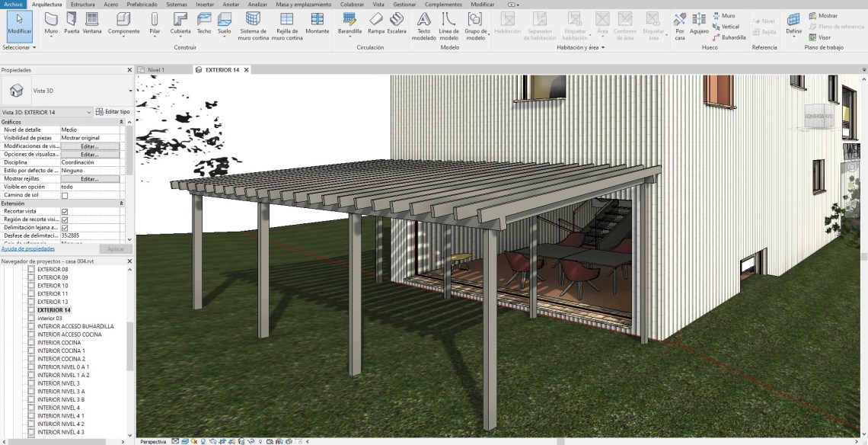Select the Ventana window tool

(x=92, y=23)
